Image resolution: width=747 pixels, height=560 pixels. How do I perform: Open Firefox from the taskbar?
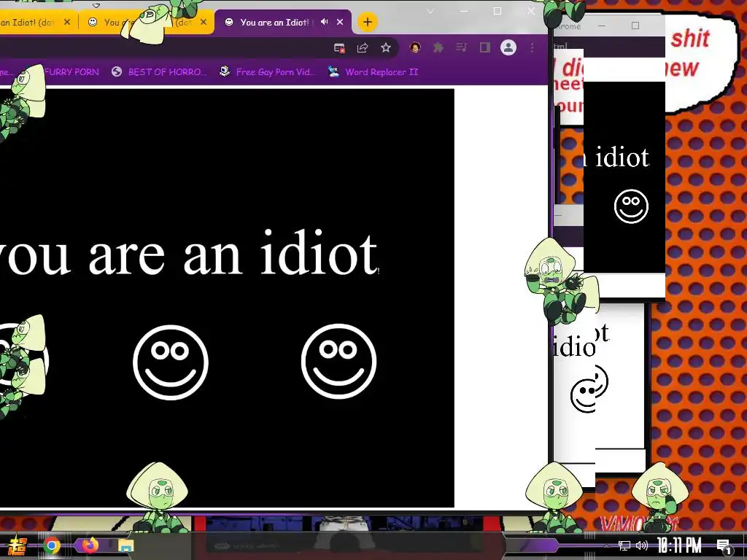90,545
